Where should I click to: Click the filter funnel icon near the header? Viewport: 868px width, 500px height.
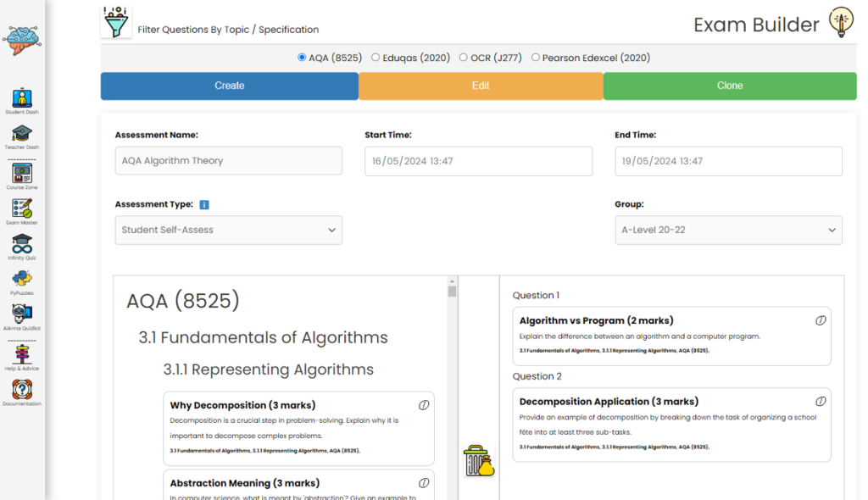pyautogui.click(x=115, y=21)
